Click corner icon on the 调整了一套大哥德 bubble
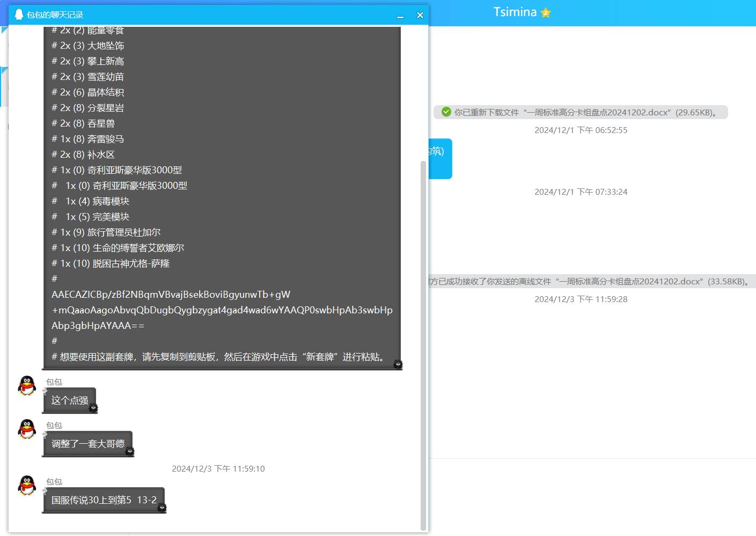 click(129, 452)
